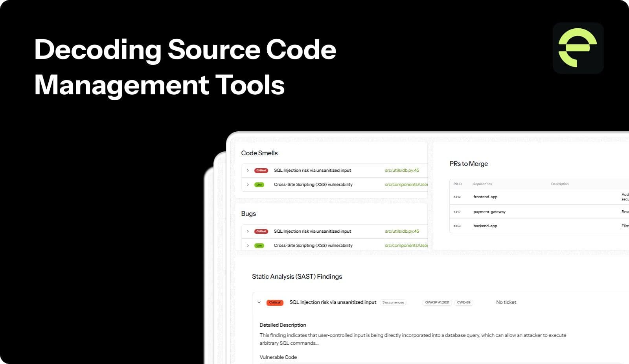Screen dimensions: 629x364
Task: Click the Repositories column header
Action: [482, 184]
